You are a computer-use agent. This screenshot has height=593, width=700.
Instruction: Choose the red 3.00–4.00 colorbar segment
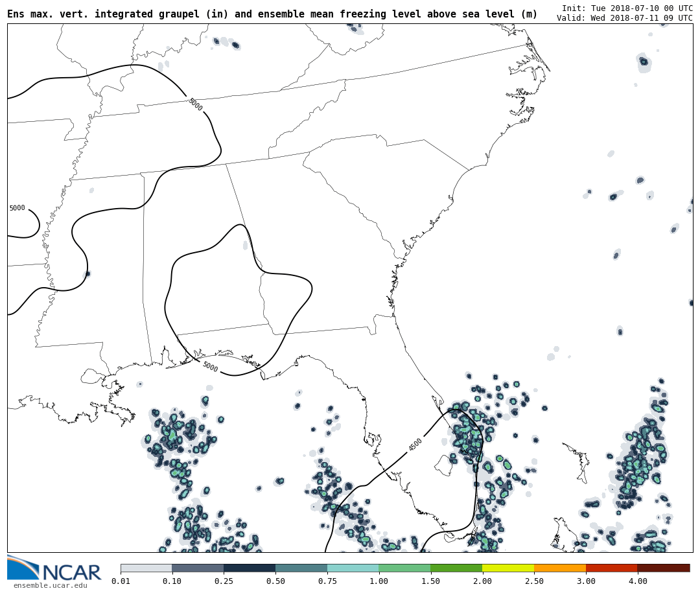click(612, 568)
